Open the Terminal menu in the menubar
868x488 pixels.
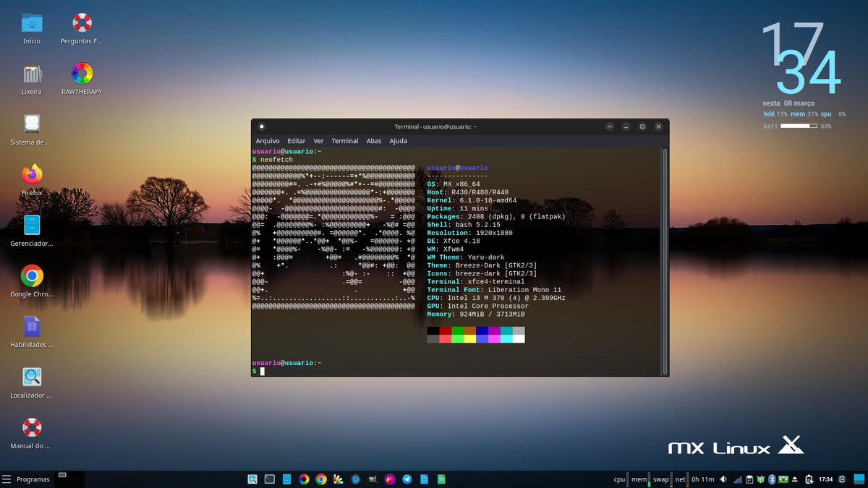[x=344, y=141]
